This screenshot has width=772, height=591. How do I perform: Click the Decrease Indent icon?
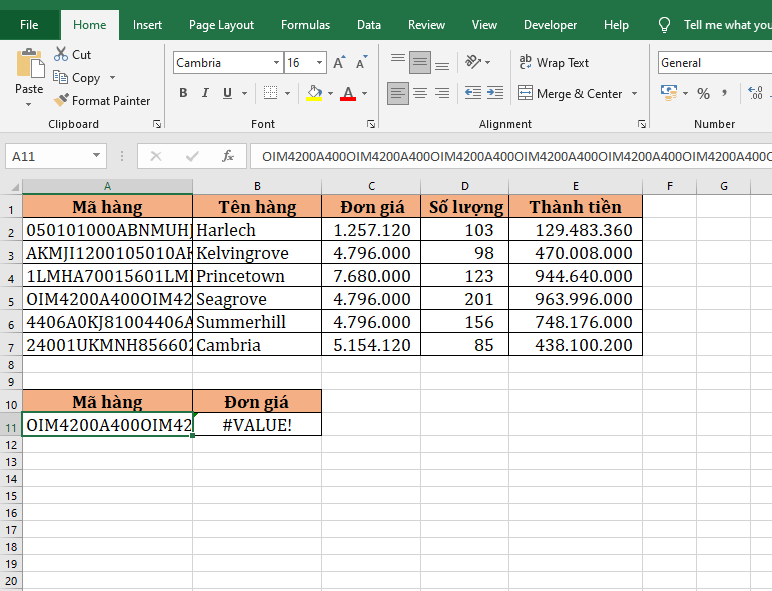tap(473, 94)
